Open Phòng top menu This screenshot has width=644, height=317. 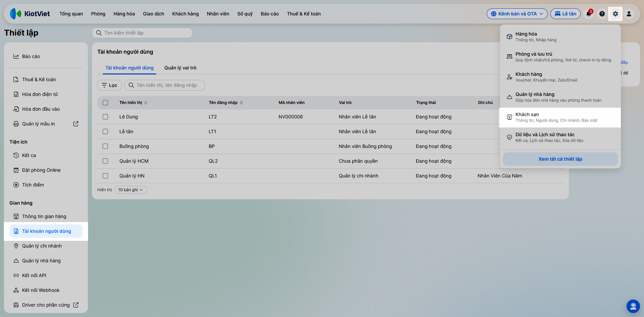pos(98,14)
